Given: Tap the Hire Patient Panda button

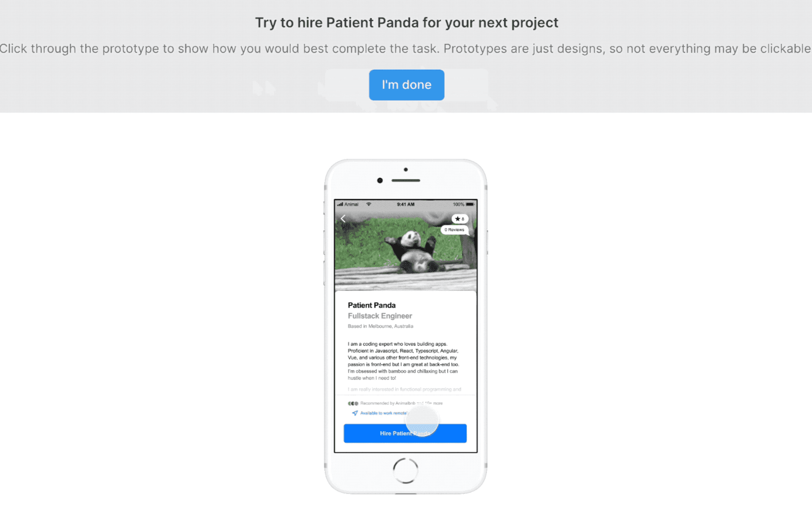Looking at the screenshot, I should tap(405, 433).
